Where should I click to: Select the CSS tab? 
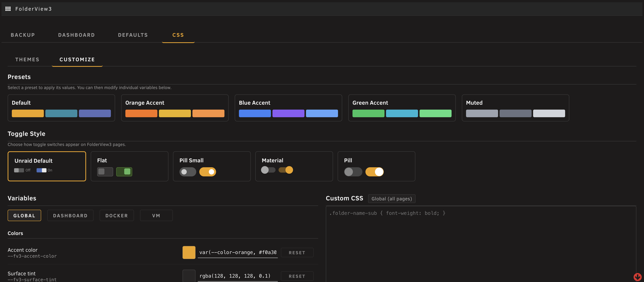point(178,35)
